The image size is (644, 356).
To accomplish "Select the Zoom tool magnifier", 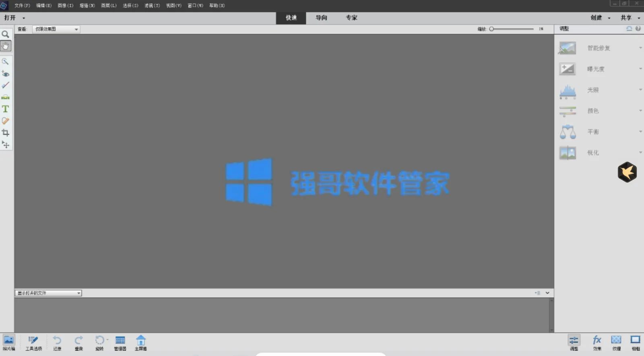I will coord(5,34).
